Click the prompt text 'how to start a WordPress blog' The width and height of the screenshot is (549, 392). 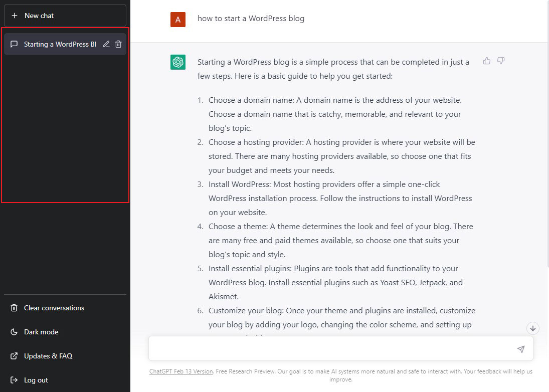point(251,19)
